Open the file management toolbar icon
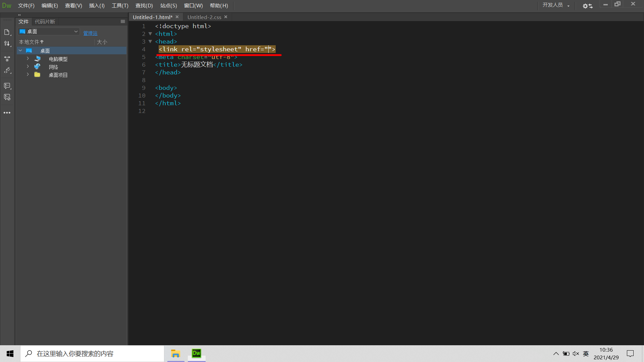This screenshot has height=362, width=644. pyautogui.click(x=7, y=32)
